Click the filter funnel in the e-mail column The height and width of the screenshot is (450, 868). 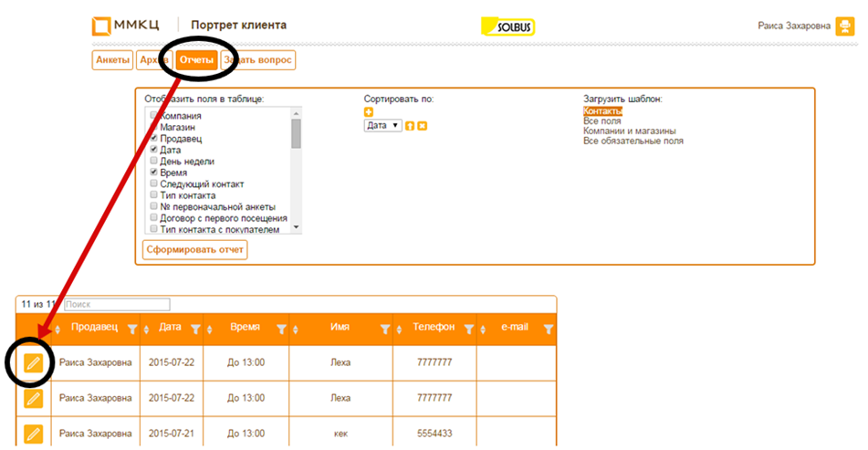pyautogui.click(x=549, y=330)
